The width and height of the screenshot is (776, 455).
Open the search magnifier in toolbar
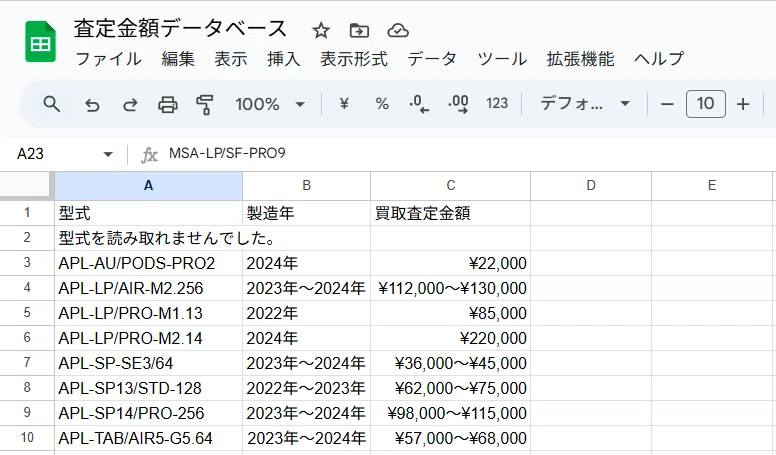pyautogui.click(x=51, y=104)
